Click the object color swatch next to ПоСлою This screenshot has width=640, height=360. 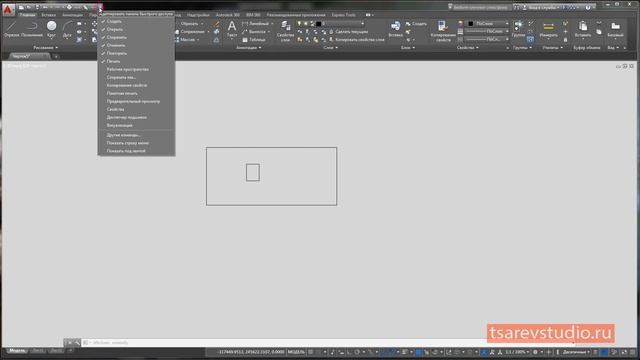(471, 24)
